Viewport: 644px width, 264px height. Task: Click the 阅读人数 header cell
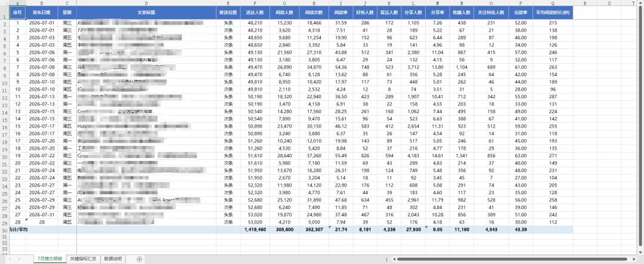284,13
